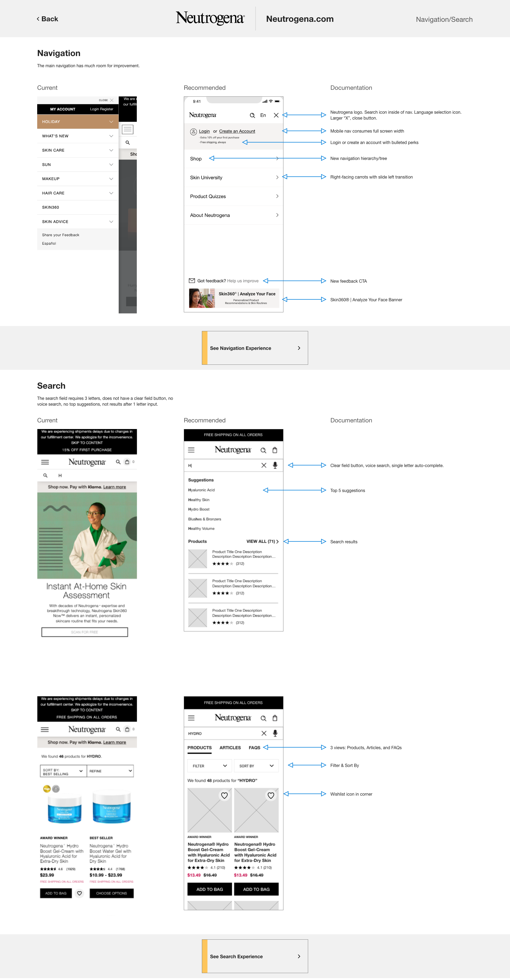Image resolution: width=510 pixels, height=980 pixels.
Task: Switch to the ARTICLES tab
Action: pos(230,748)
